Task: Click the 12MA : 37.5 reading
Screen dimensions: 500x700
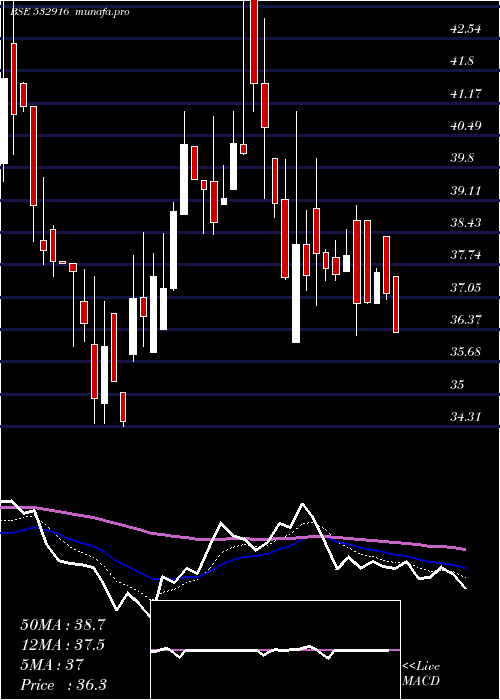Action: click(63, 645)
